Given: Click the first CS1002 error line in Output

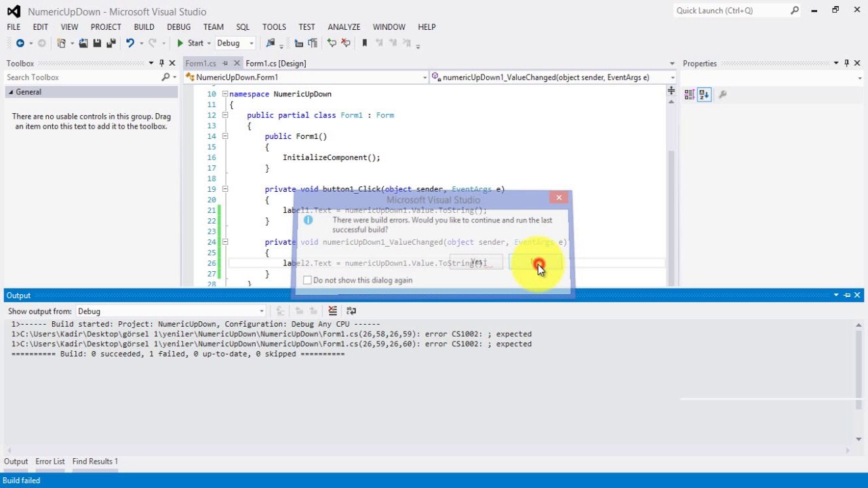Looking at the screenshot, I should pos(271,334).
